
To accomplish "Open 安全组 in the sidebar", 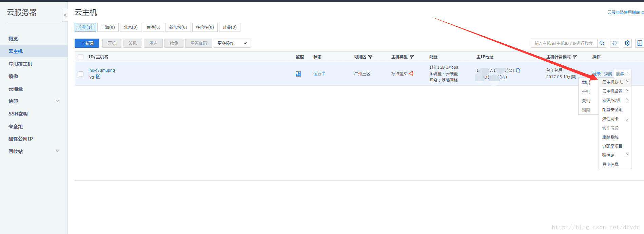I will (16, 126).
